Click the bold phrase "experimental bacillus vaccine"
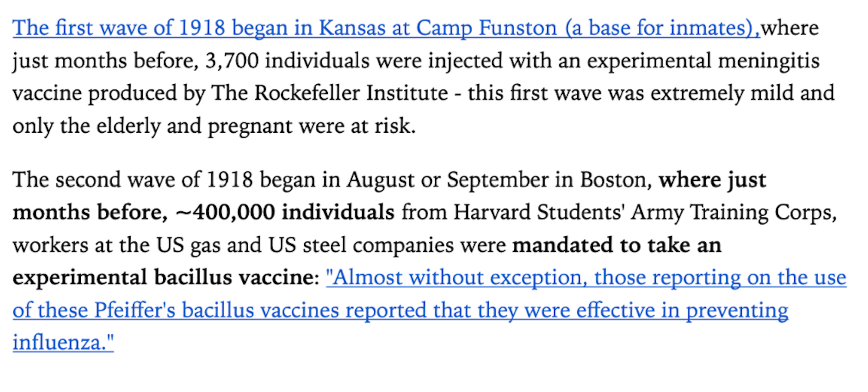The height and width of the screenshot is (392, 868). coord(164,278)
